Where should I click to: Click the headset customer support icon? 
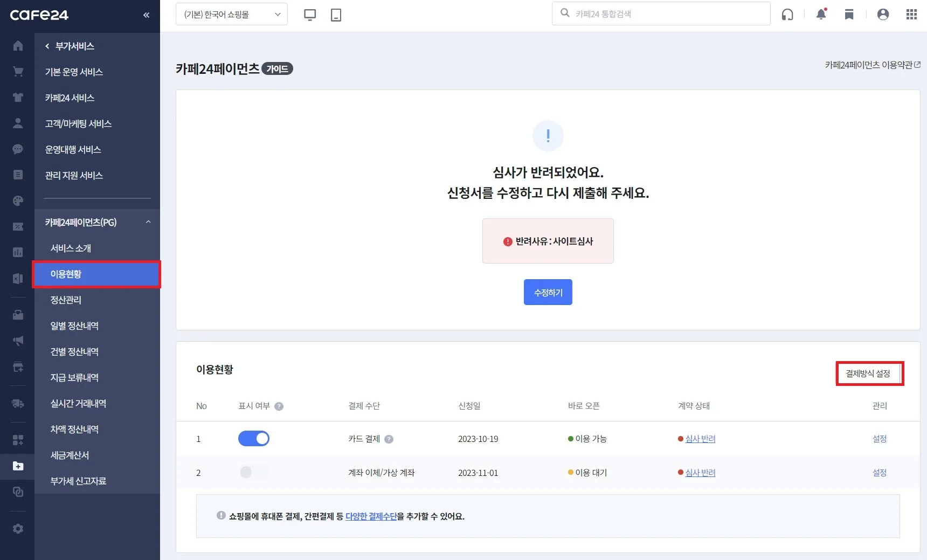coord(787,15)
